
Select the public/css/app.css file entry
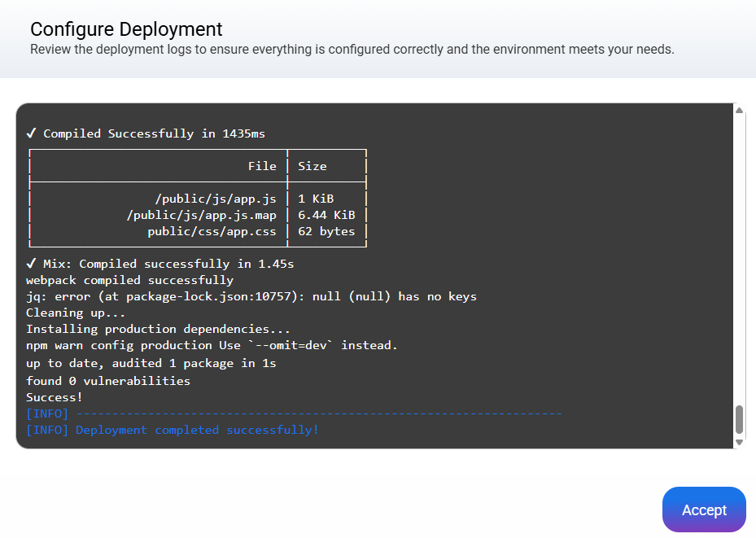pos(212,231)
